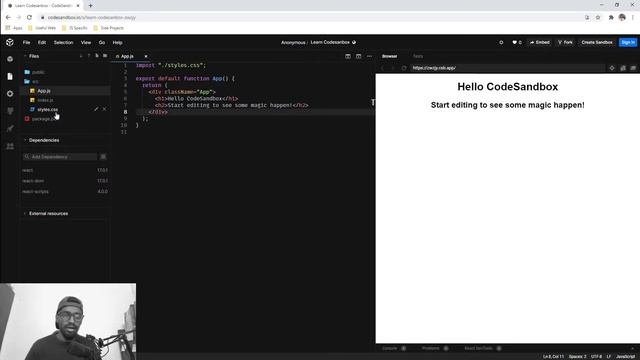Click the preview browser back arrow

point(383,68)
